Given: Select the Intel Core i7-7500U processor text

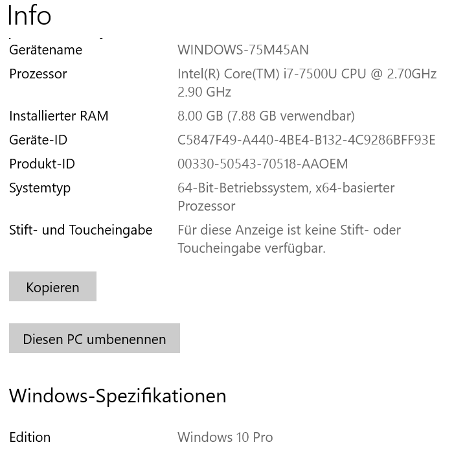Looking at the screenshot, I should [306, 82].
